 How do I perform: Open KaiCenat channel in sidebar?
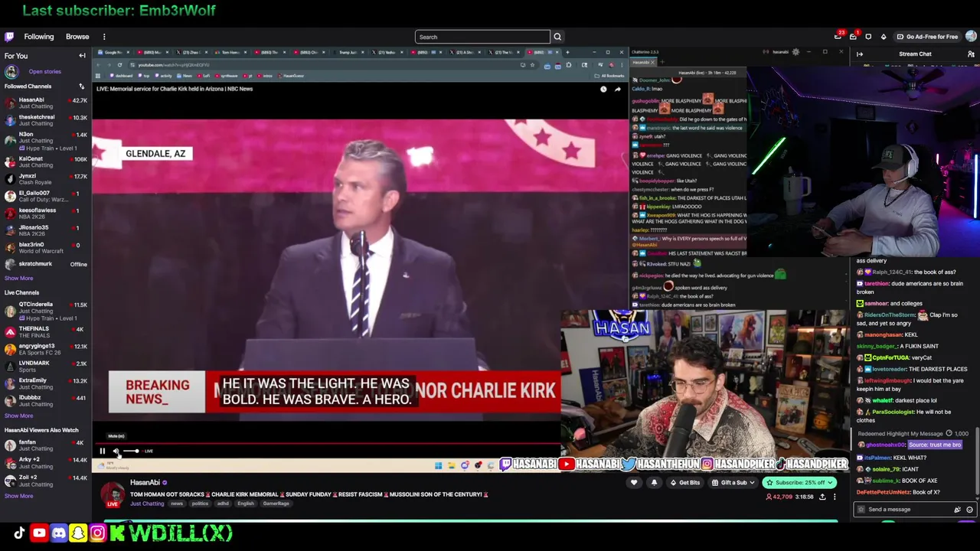pos(46,161)
